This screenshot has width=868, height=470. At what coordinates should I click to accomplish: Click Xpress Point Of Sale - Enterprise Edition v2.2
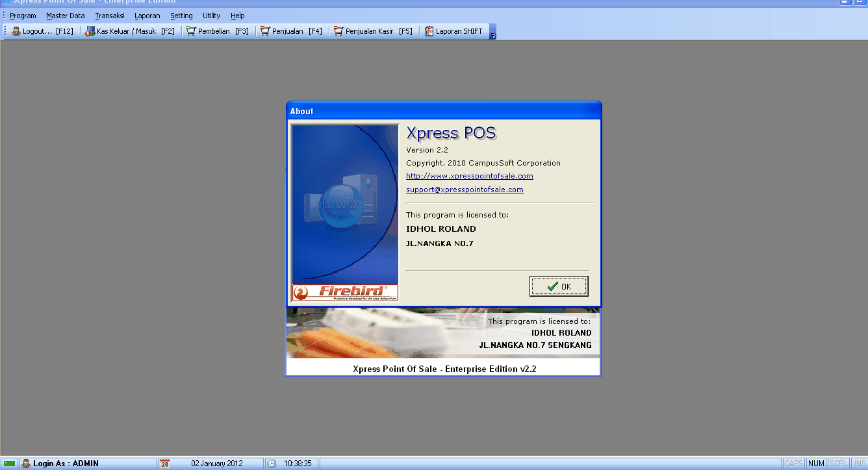[x=444, y=369]
